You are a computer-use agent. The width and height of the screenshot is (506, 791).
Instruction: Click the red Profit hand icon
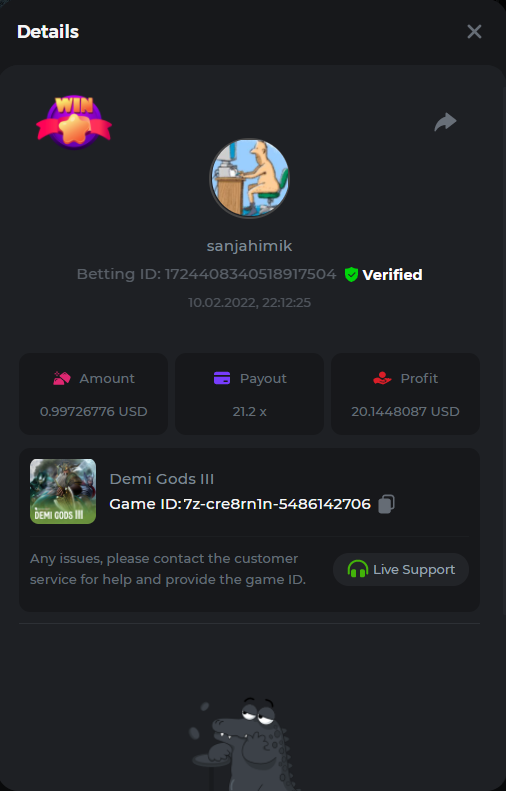pyautogui.click(x=382, y=378)
